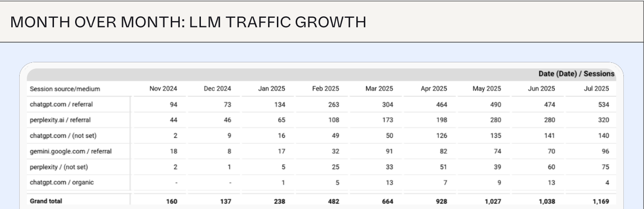Select the Mar 2025 column header
Screen dimensions: 644x209
coord(379,89)
